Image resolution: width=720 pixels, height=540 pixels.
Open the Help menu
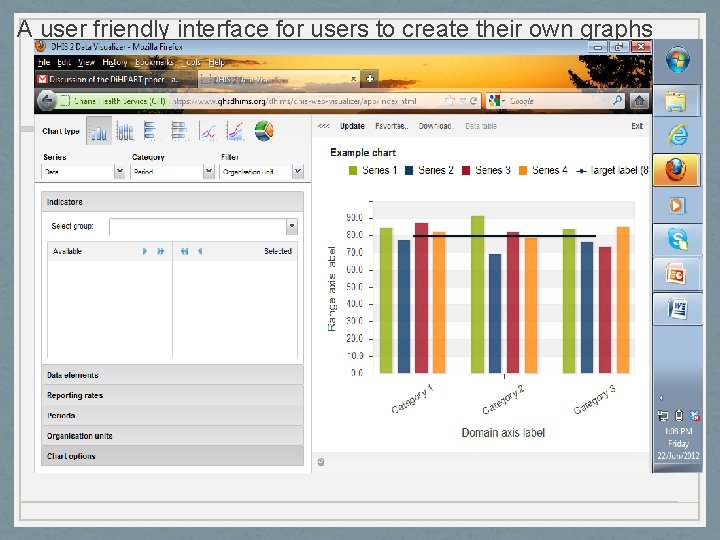pos(216,62)
